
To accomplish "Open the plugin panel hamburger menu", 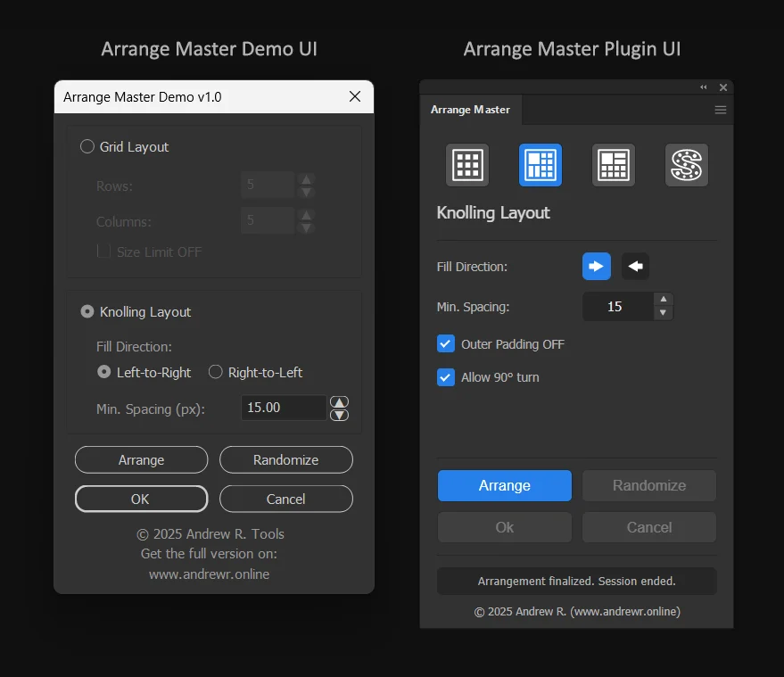I will 721,110.
